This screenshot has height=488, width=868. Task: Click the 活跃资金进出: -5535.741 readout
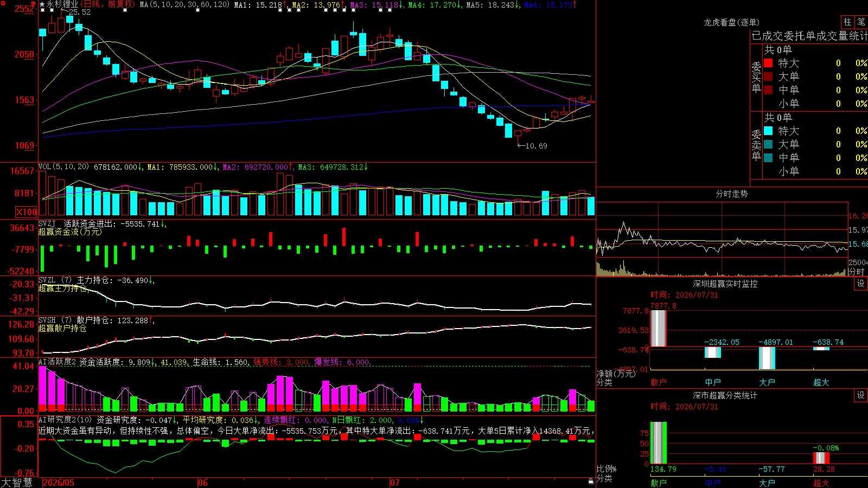tap(112, 223)
